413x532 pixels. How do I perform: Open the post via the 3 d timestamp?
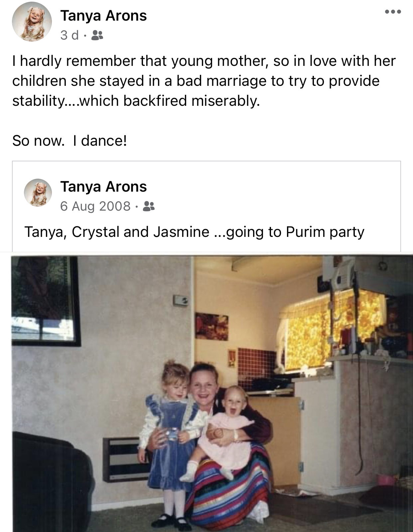click(69, 35)
